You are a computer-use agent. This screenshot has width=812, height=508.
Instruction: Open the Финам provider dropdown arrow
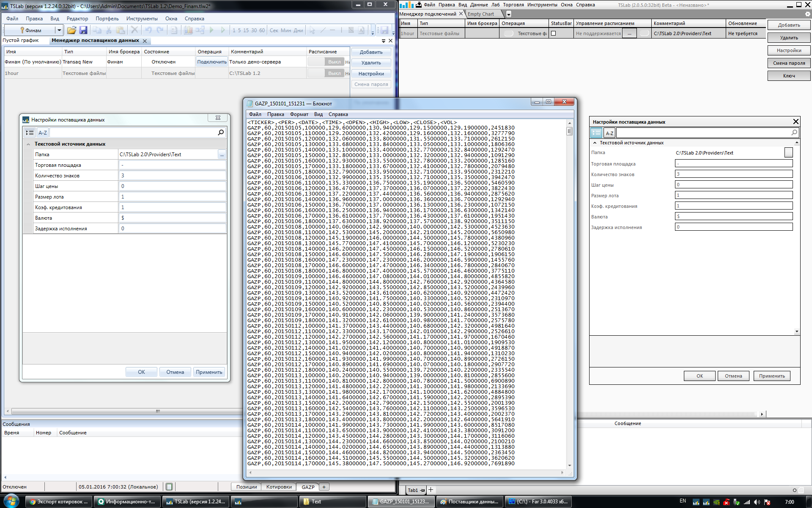tap(59, 30)
